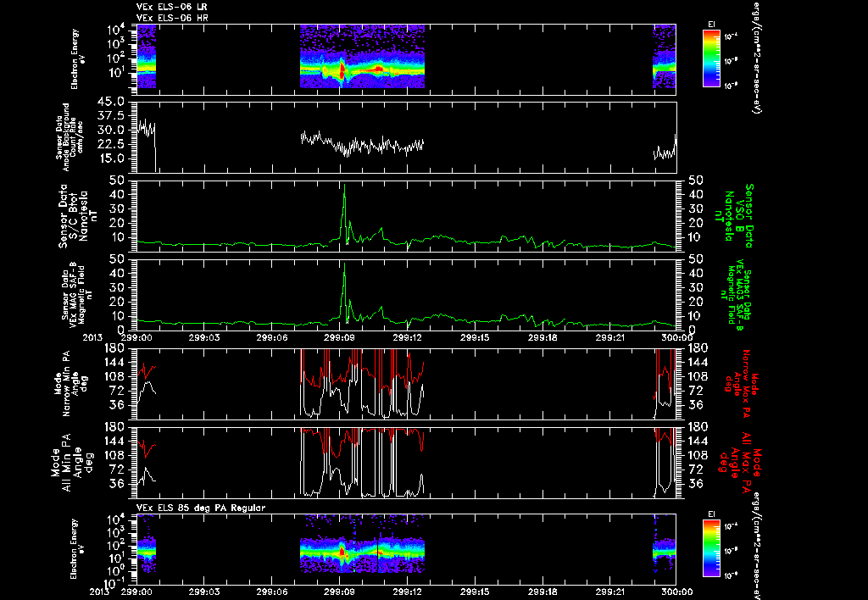868x600 pixels.
Task: Click the "15.0" tick on the count rate axis
Action: point(113,158)
